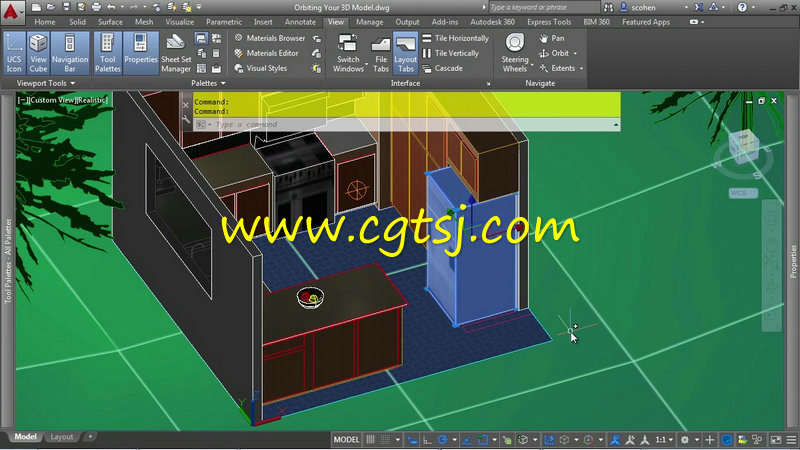Switch to the Visualize ribbon tab
The width and height of the screenshot is (800, 450).
click(180, 22)
